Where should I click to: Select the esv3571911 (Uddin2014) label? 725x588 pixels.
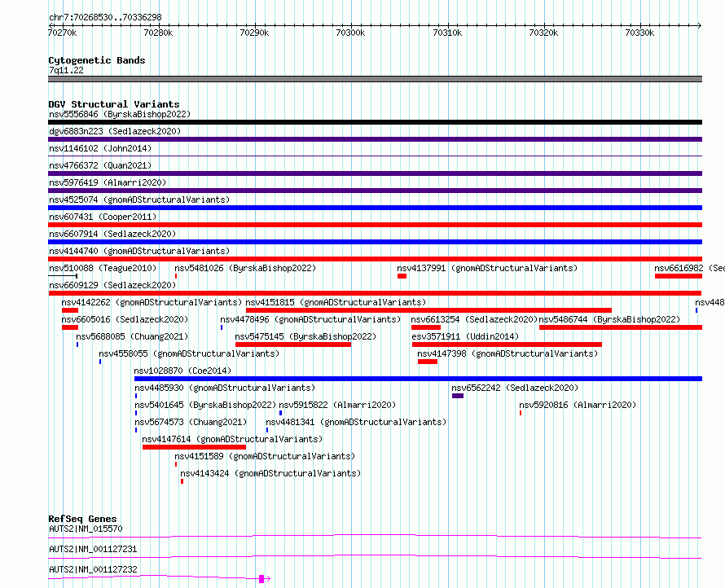[465, 336]
